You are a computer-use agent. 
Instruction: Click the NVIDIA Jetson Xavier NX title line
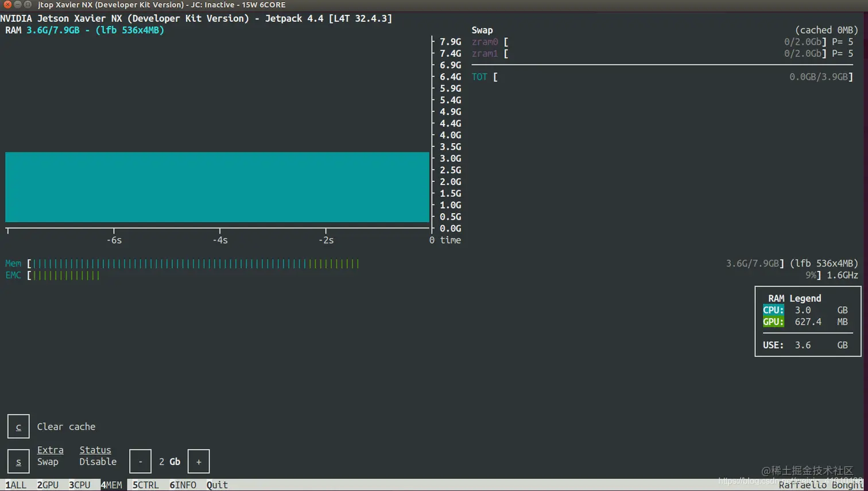196,18
